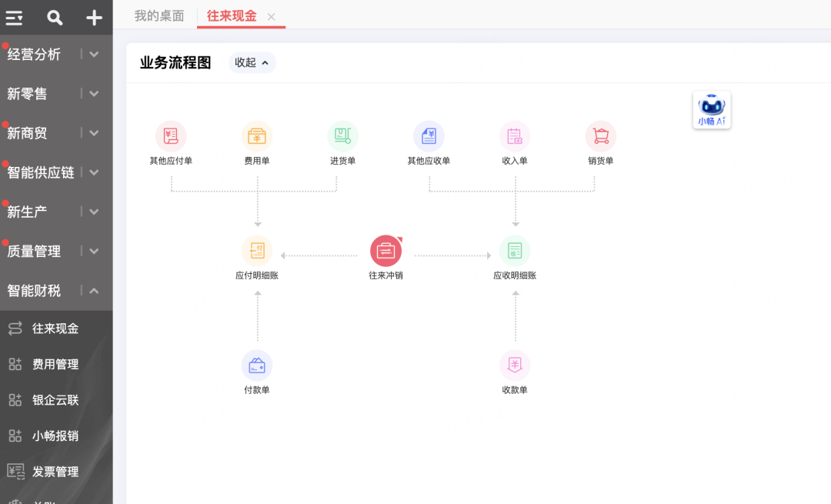Open the 进货单 flow icon
This screenshot has height=504, width=831.
click(x=343, y=136)
